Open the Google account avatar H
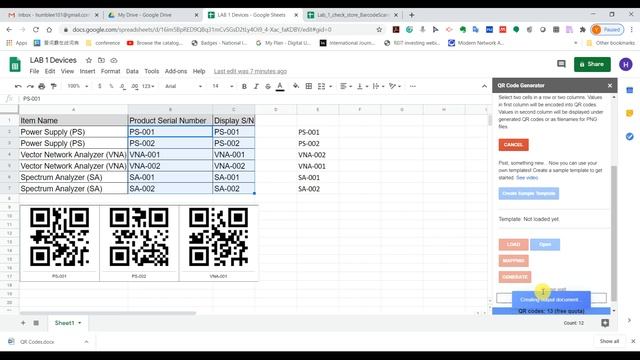Screen dimensions: 640x360 (x=626, y=64)
